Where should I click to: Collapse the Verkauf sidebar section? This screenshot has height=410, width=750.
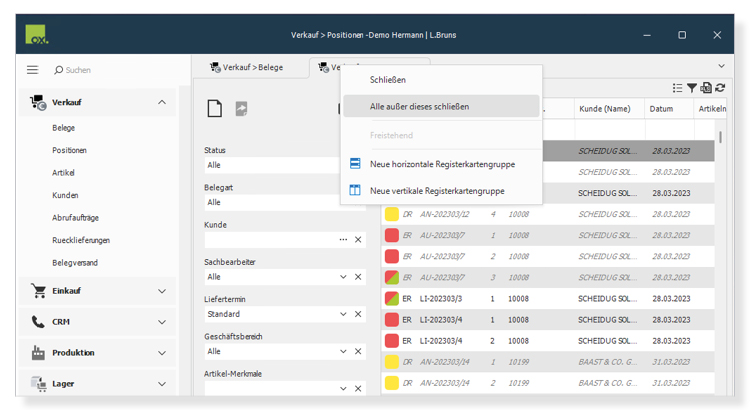click(162, 102)
